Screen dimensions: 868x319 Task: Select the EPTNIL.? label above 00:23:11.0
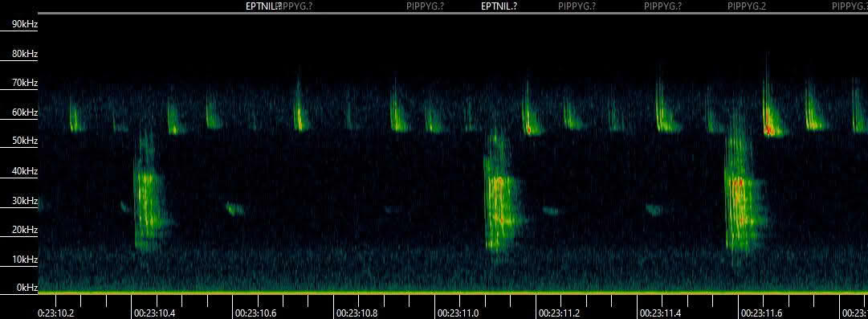tap(499, 6)
